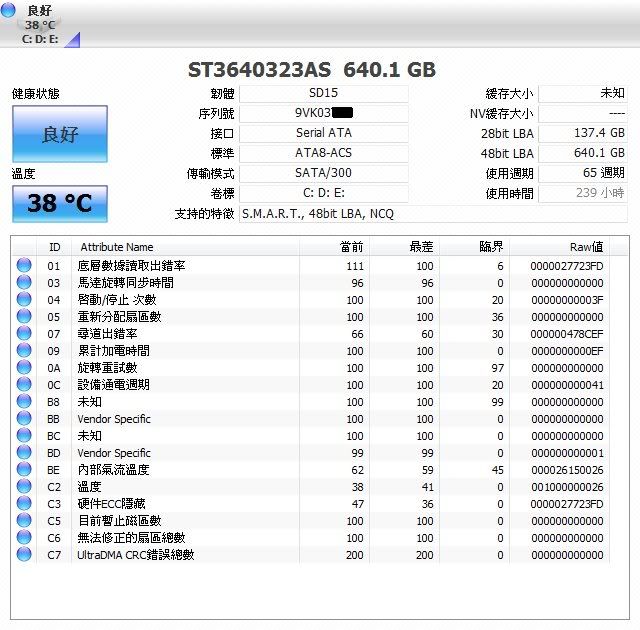Click the power on count field 65 週期
The width and height of the screenshot is (640, 630).
point(583,173)
